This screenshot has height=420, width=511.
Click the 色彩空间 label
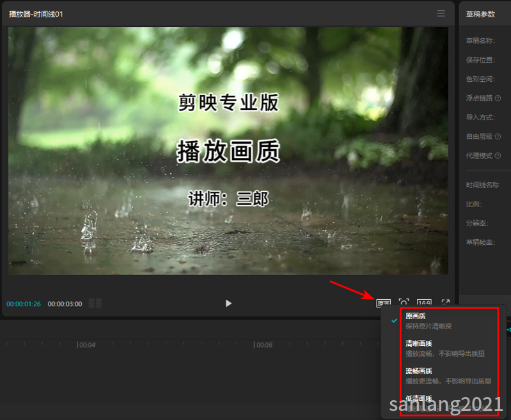tap(480, 79)
